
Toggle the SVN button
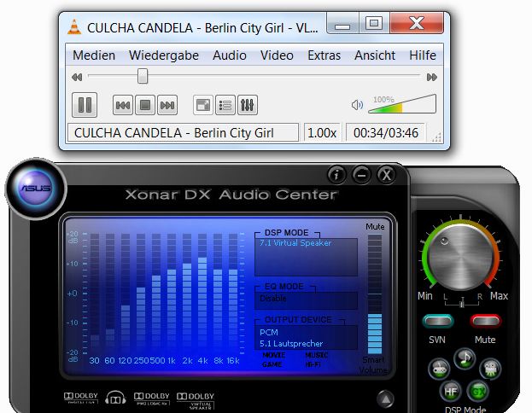(x=438, y=321)
